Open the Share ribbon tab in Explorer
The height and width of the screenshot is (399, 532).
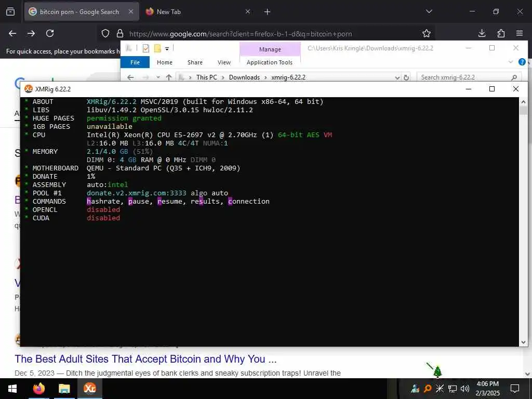pos(195,62)
